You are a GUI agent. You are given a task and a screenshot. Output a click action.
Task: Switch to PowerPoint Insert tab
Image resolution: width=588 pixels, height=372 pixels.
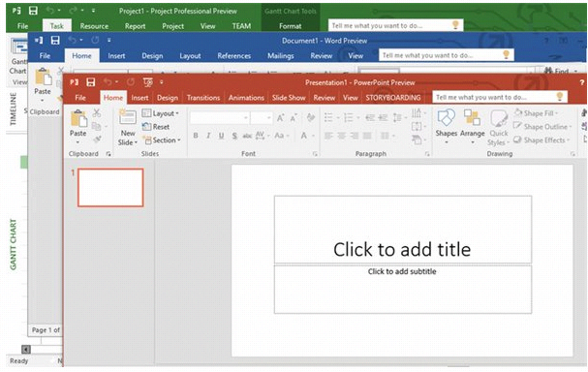tap(139, 98)
